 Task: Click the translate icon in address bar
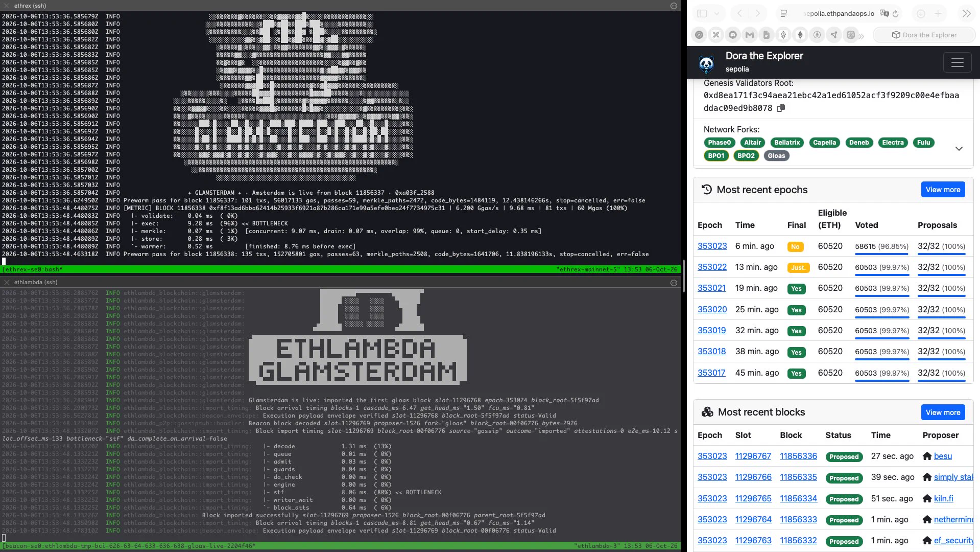[885, 13]
